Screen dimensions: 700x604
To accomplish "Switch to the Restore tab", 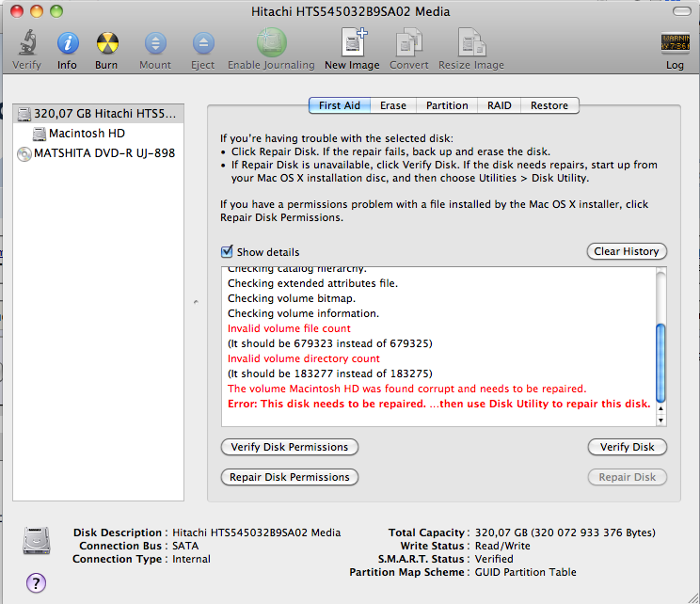I will tap(549, 105).
